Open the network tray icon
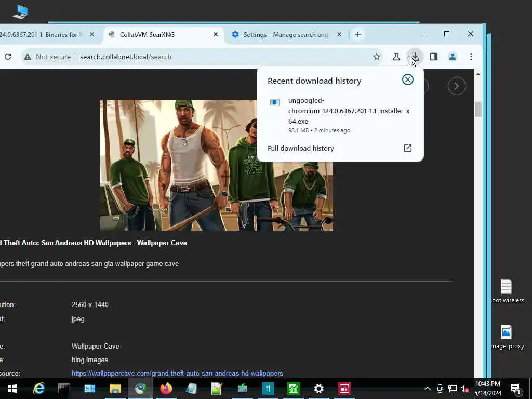This screenshot has width=532, height=399. coord(453,389)
